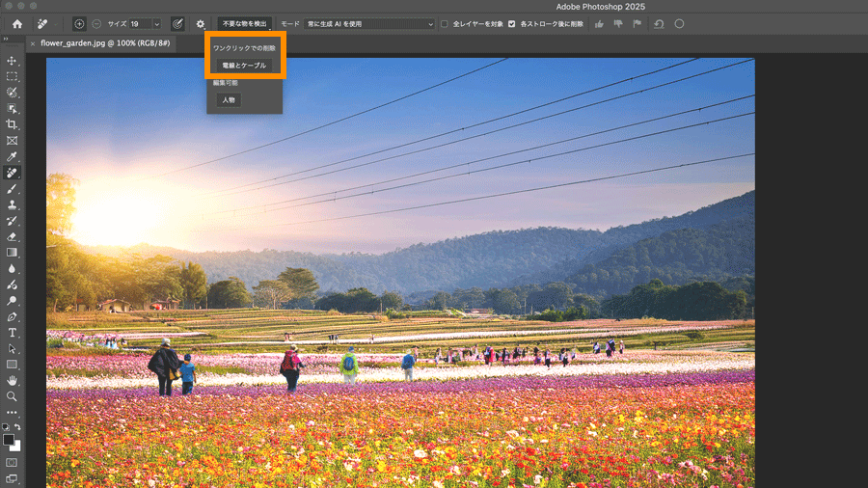Reset default foreground and background colors
This screenshot has width=868, height=488.
pyautogui.click(x=6, y=427)
